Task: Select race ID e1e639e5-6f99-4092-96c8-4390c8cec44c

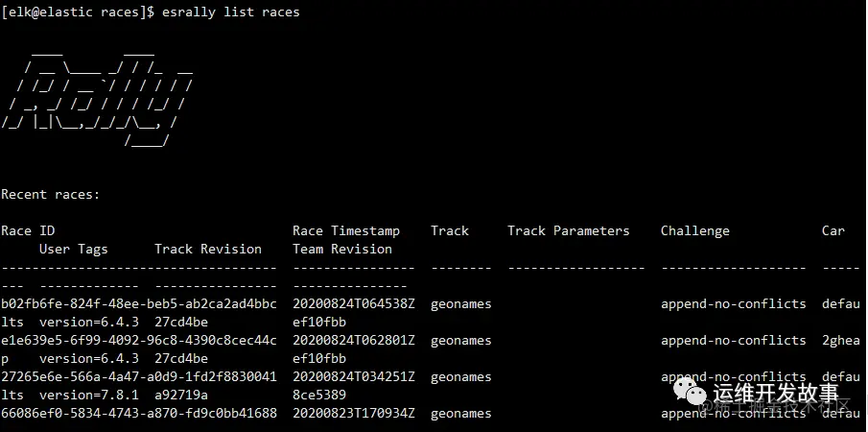Action: click(139, 340)
